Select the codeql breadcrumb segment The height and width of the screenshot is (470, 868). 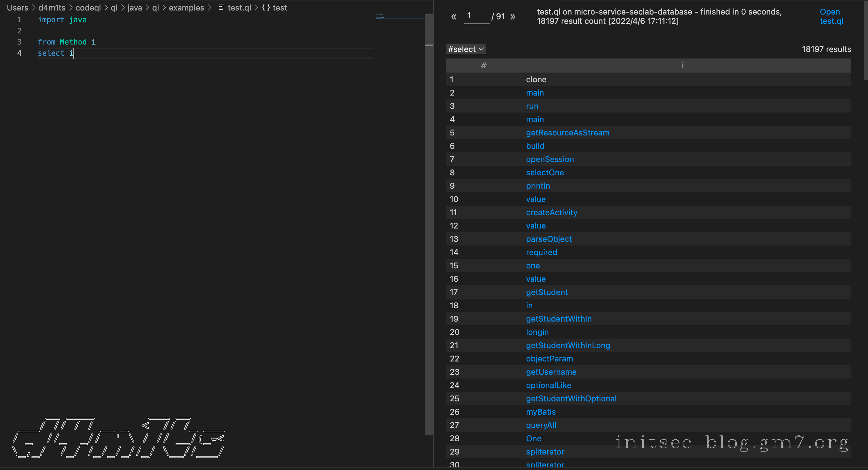tap(88, 7)
